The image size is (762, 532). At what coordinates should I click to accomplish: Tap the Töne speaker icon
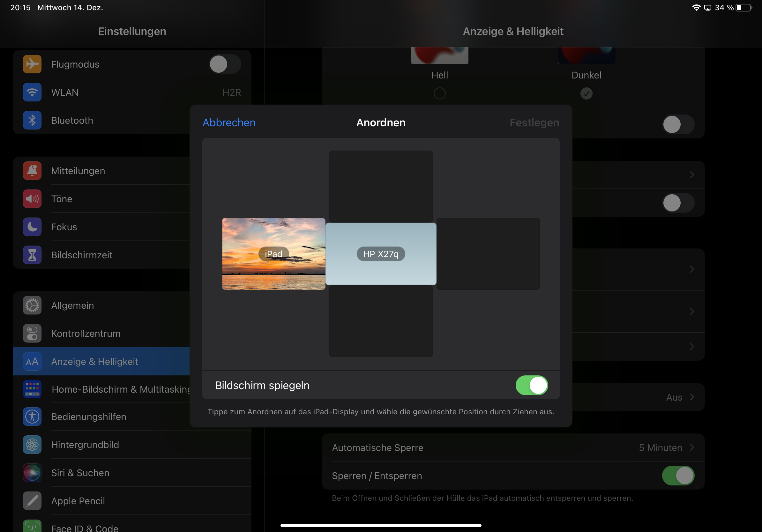pyautogui.click(x=32, y=199)
